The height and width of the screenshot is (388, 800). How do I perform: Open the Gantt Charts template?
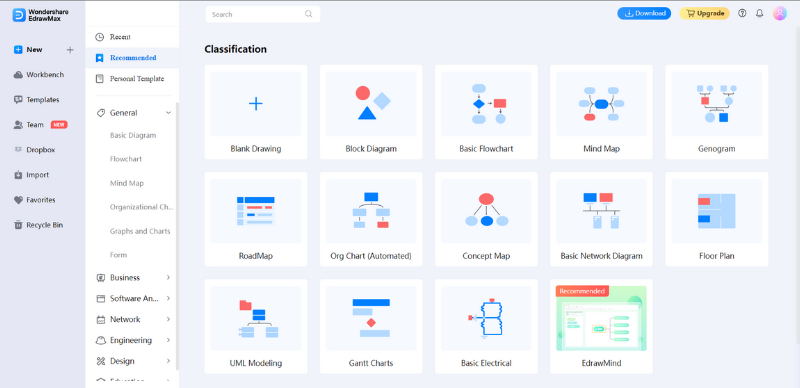click(371, 326)
